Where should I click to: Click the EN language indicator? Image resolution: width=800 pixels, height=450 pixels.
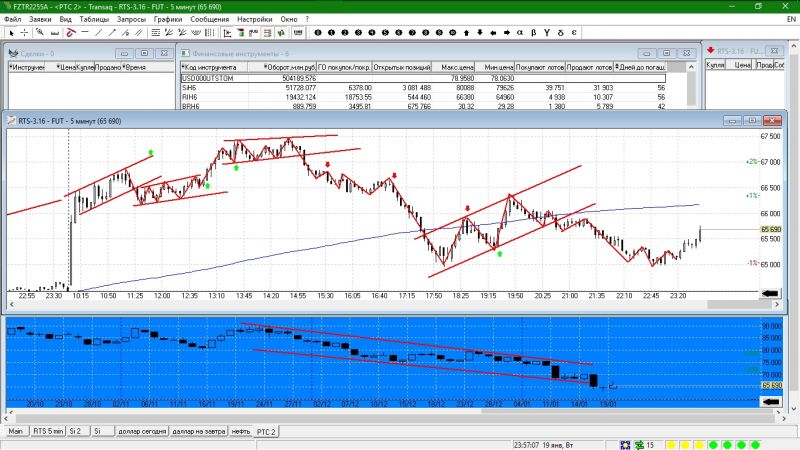point(791,19)
